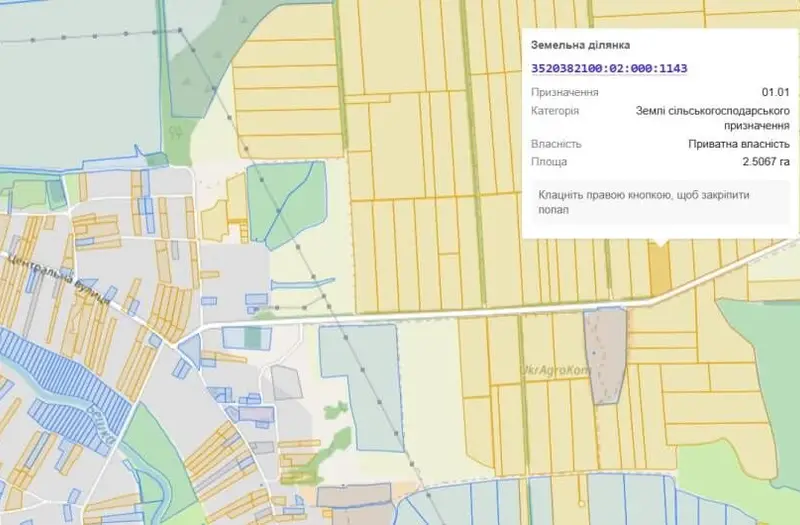800x525 pixels.
Task: Click the right-click pin hint box in popup
Action: click(660, 203)
